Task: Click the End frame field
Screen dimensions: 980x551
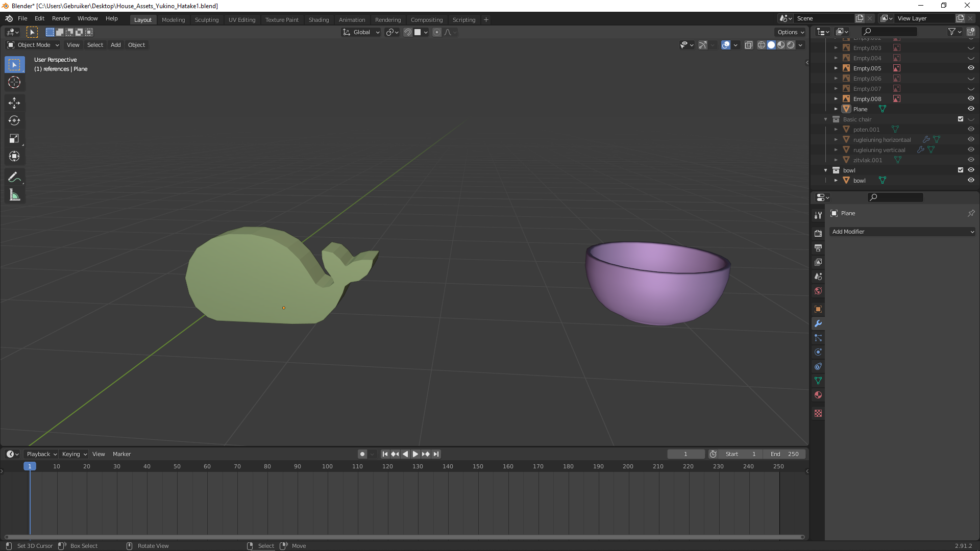Action: [785, 454]
